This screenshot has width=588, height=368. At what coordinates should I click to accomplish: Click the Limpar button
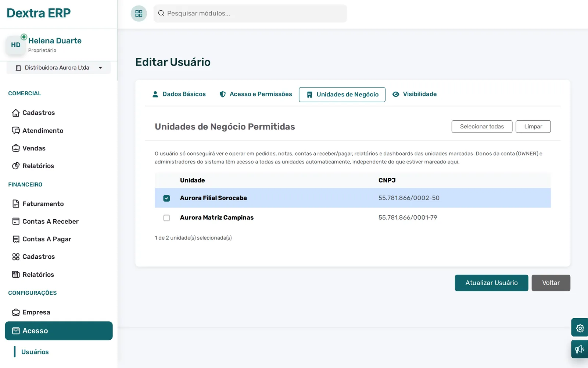point(533,127)
